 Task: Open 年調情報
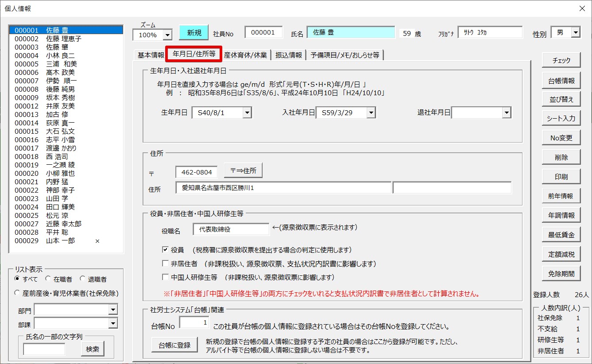coord(561,215)
